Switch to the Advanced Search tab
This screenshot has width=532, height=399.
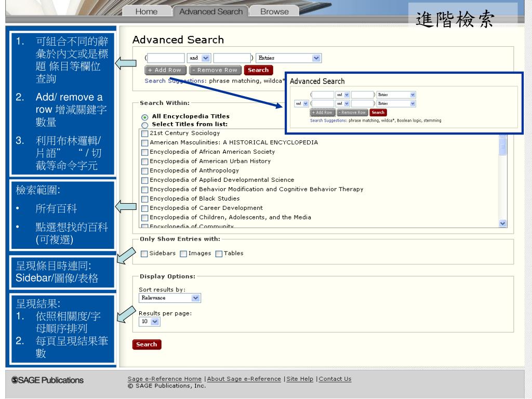(x=211, y=11)
